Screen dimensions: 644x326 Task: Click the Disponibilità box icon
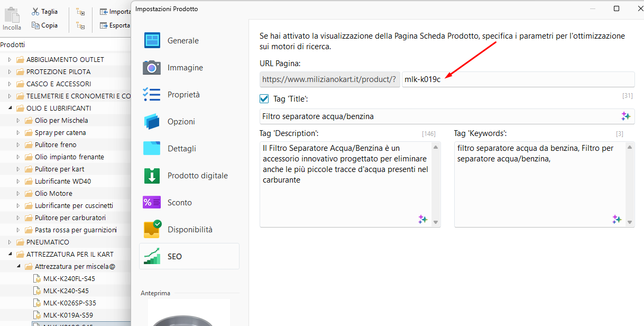(152, 230)
